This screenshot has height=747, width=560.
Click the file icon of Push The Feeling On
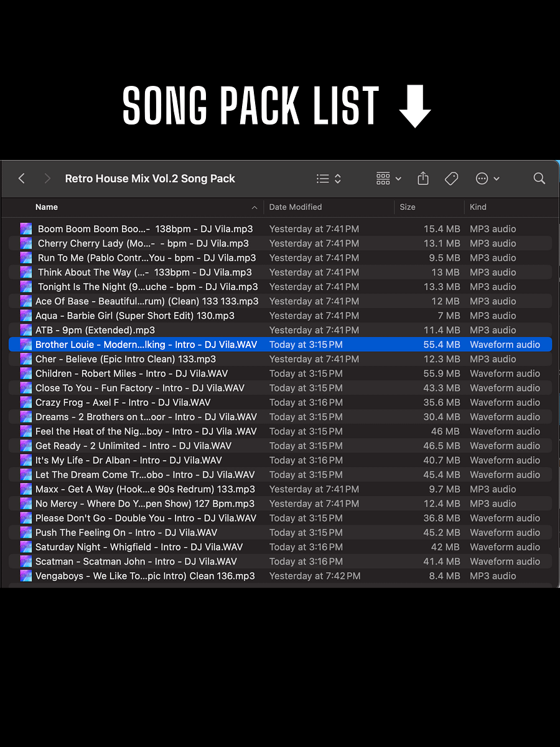click(x=26, y=532)
